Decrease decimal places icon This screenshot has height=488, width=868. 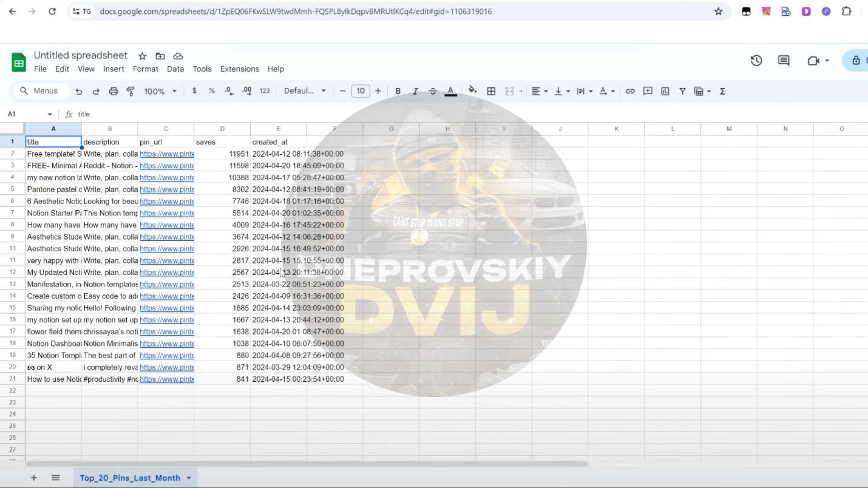229,91
